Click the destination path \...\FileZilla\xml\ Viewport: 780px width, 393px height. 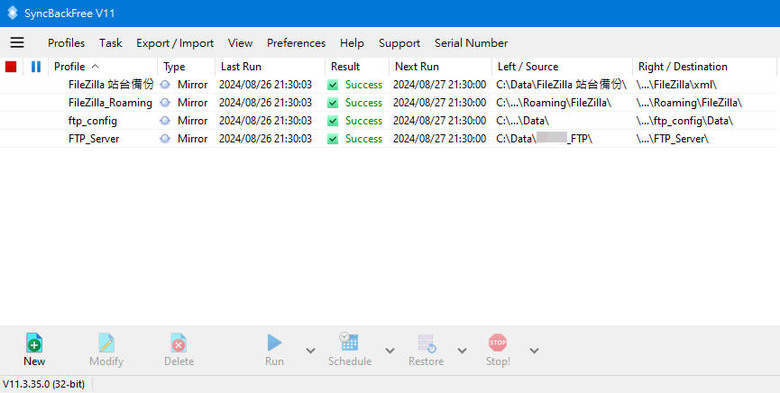click(677, 85)
